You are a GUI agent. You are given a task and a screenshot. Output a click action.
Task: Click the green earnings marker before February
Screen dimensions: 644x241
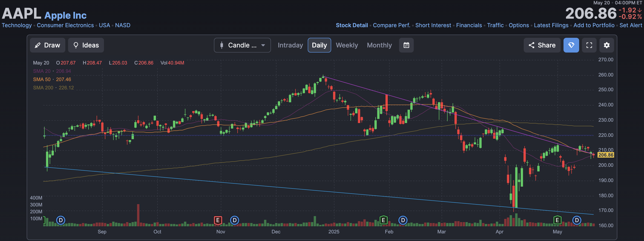383,220
